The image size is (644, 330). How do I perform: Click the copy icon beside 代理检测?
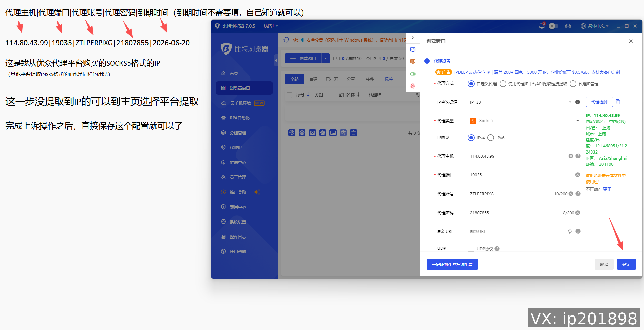point(618,102)
